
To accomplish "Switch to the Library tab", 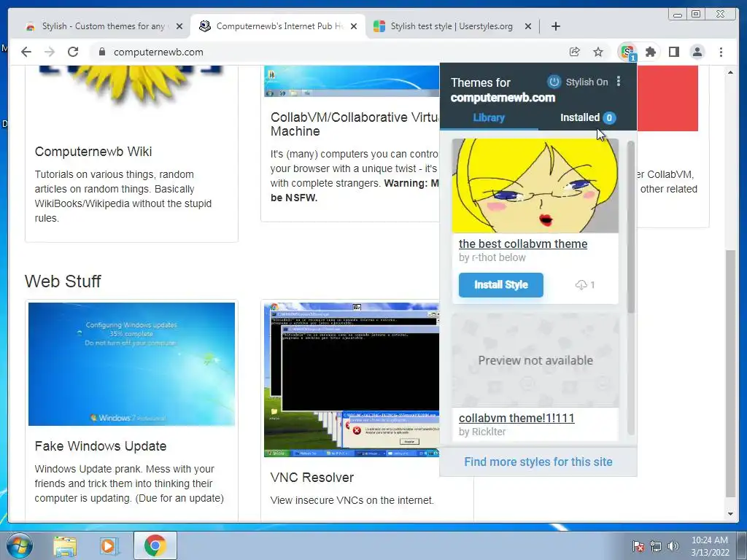I will pos(489,117).
